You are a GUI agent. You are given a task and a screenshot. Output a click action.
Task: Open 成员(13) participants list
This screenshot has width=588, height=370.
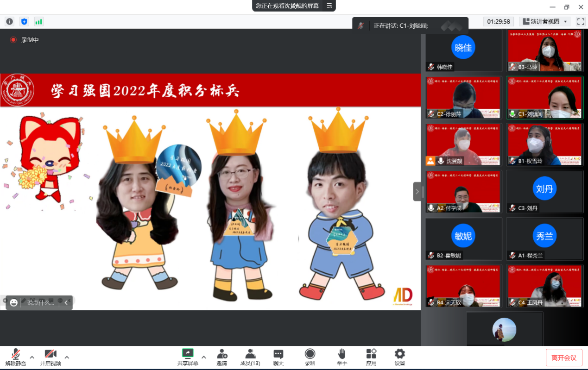click(250, 357)
